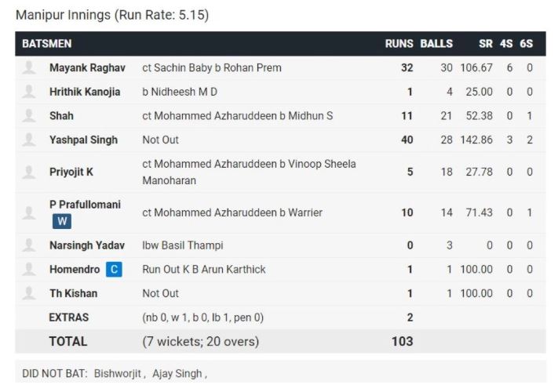Click Th Kishan's player avatar icon
This screenshot has height=392, width=558.
[29, 293]
